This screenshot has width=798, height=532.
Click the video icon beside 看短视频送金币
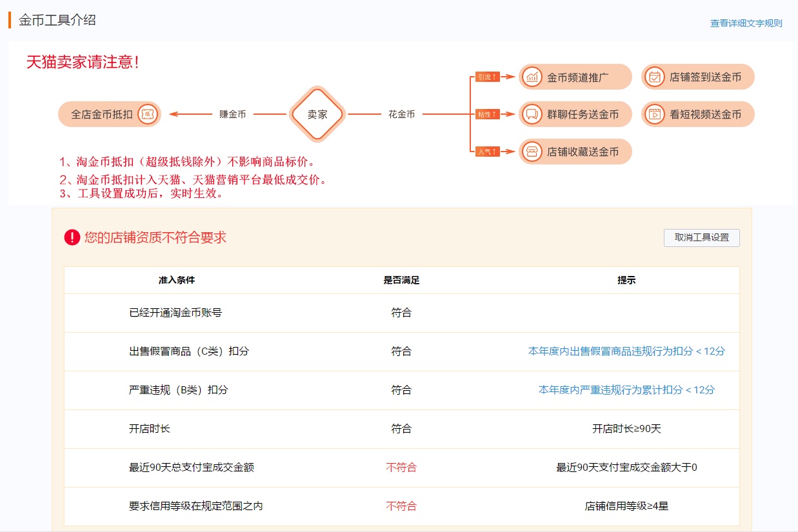pyautogui.click(x=655, y=114)
